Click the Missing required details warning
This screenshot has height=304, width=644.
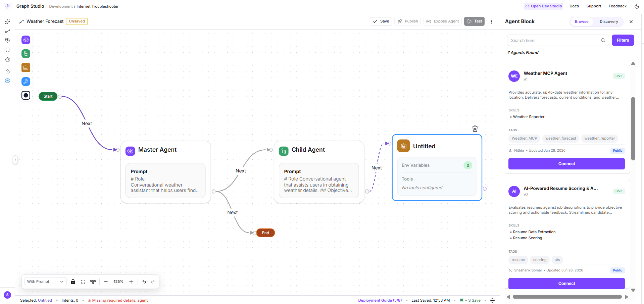[x=118, y=300]
